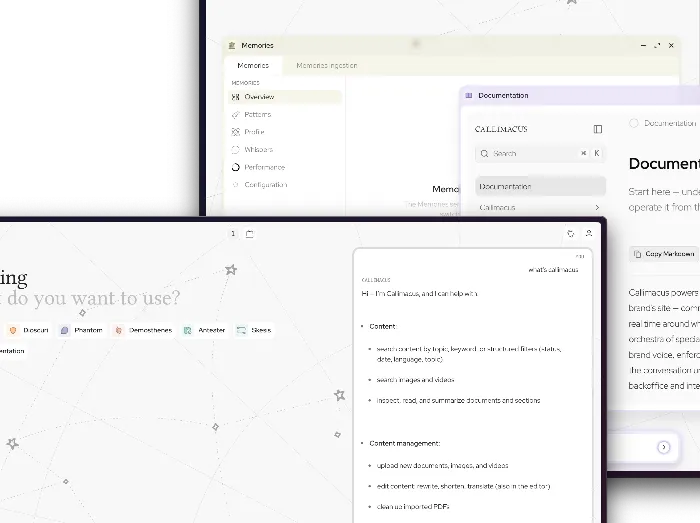Click "search images and videos" bullet text

tap(415, 380)
